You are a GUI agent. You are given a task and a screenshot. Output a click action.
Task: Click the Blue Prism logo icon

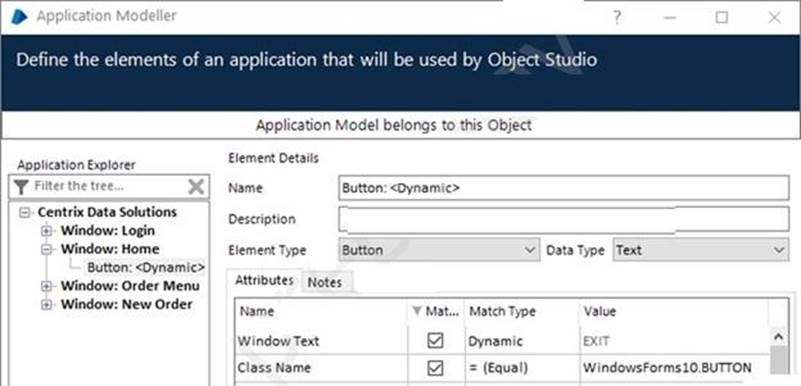coord(19,16)
